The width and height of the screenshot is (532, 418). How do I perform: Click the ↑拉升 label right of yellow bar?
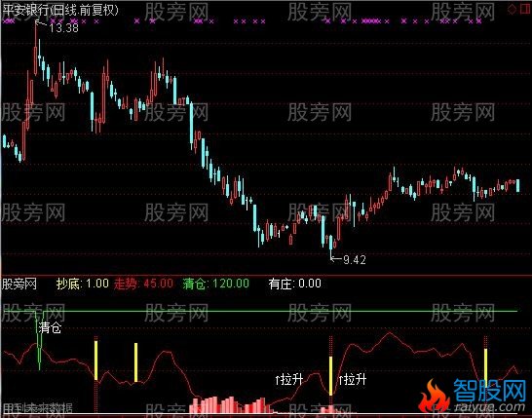click(x=353, y=379)
